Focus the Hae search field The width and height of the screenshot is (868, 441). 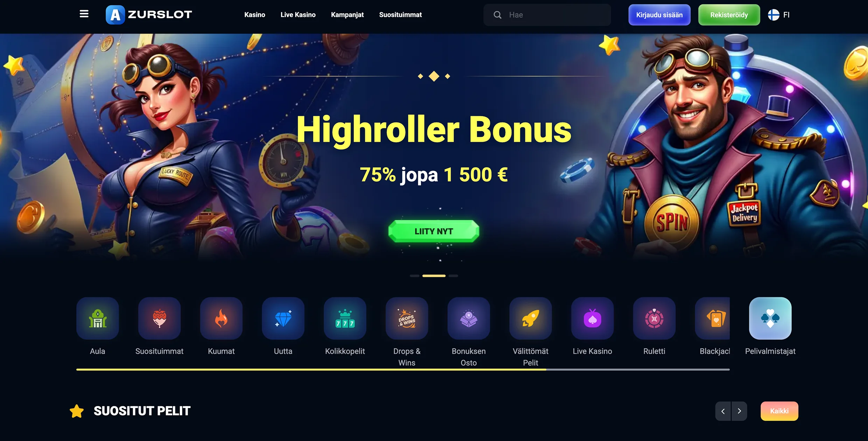(547, 15)
